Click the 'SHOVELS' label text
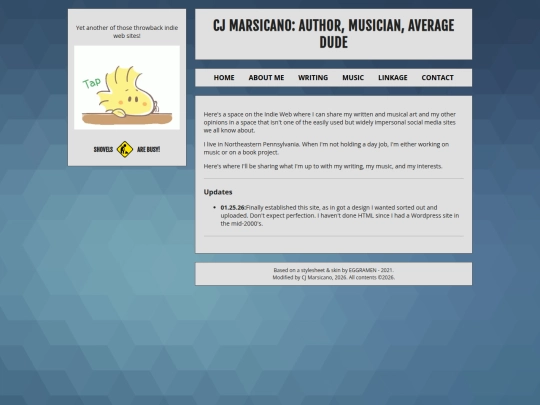Image resolution: width=540 pixels, height=405 pixels. 103,149
